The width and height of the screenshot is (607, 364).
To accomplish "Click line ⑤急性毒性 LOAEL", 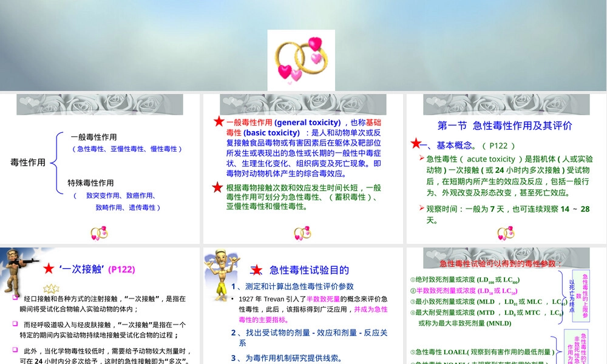I will click(483, 352).
